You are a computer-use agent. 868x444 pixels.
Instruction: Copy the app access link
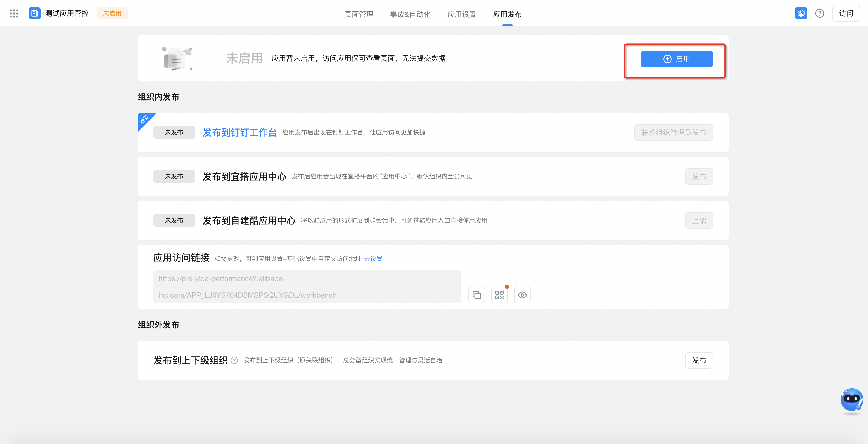pos(476,295)
